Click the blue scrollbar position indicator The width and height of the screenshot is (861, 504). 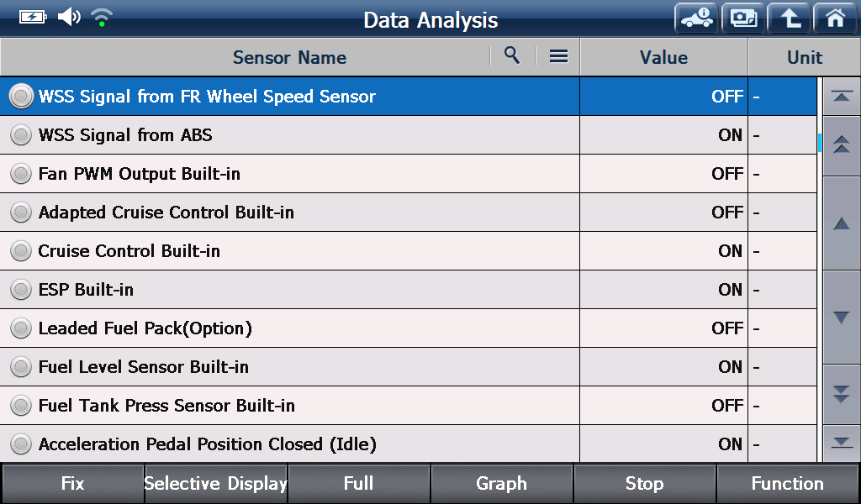(819, 143)
